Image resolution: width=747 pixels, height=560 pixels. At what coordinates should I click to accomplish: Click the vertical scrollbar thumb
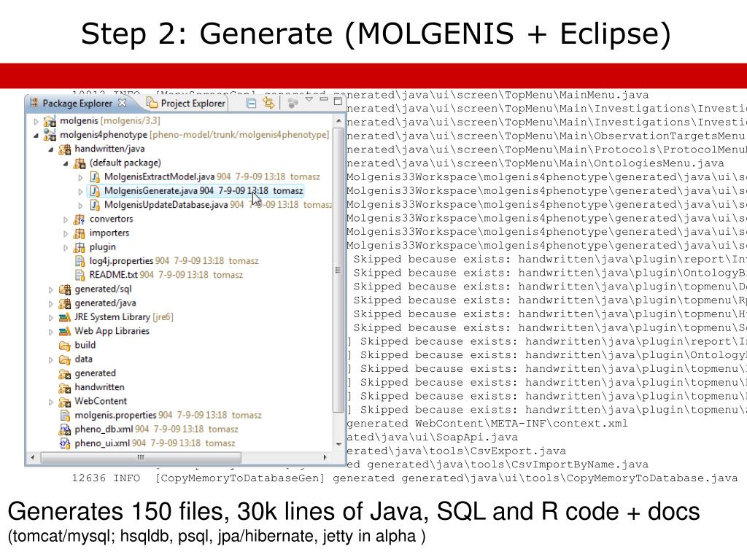coord(338,271)
